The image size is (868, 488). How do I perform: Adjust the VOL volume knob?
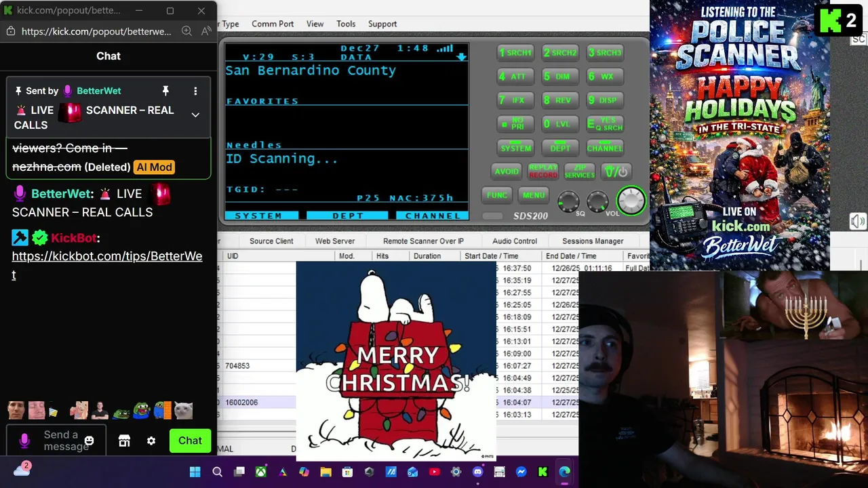[597, 201]
